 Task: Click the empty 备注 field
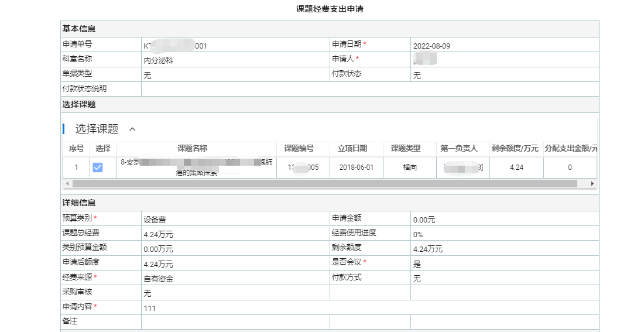[x=234, y=322]
